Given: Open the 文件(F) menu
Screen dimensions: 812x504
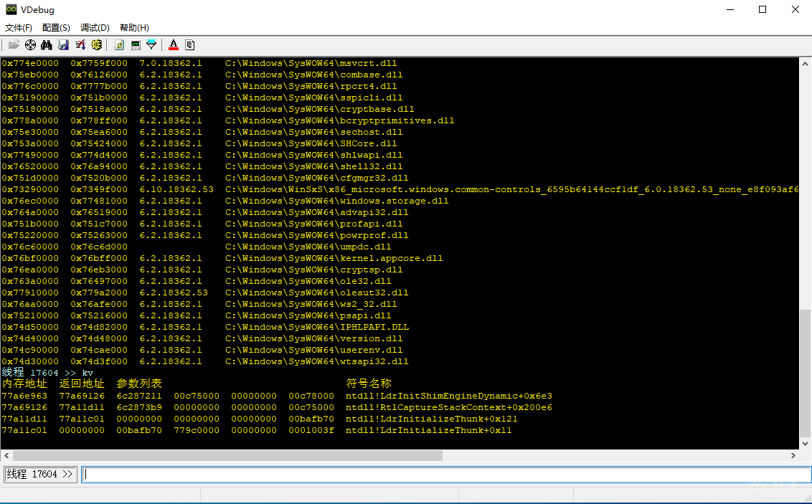Looking at the screenshot, I should click(19, 28).
